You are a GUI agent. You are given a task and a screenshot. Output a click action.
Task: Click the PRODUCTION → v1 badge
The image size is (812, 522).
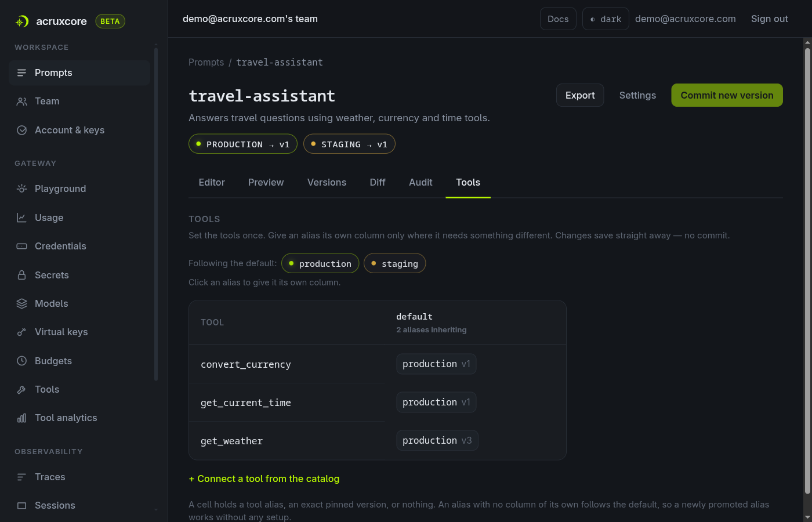click(x=243, y=144)
